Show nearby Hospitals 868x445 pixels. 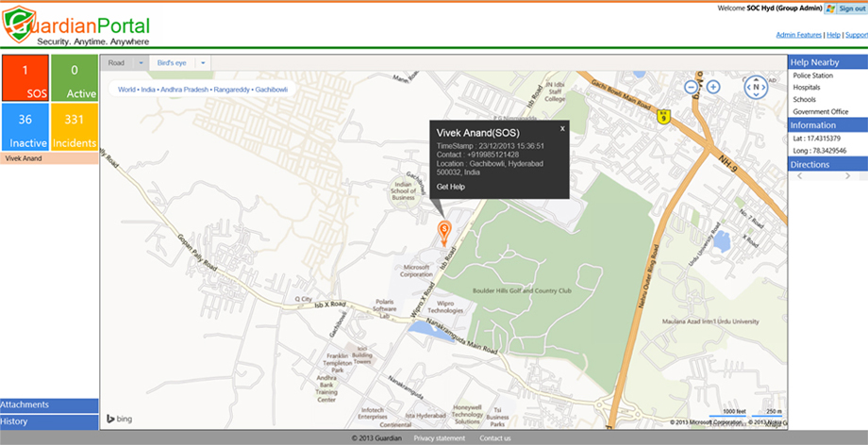click(x=807, y=88)
